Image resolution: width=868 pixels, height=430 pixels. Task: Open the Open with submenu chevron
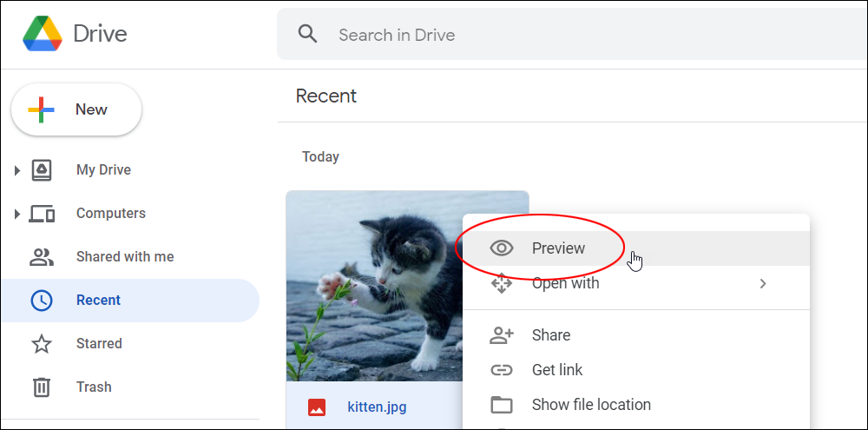coord(763,284)
